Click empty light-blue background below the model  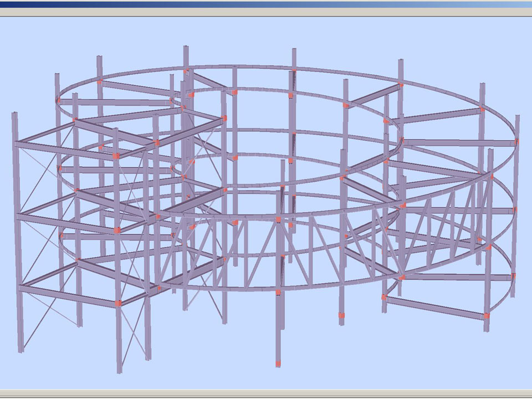click(388, 366)
